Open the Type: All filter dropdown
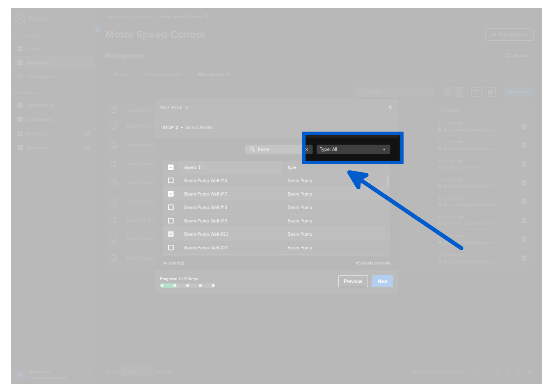553x392 pixels. 353,149
